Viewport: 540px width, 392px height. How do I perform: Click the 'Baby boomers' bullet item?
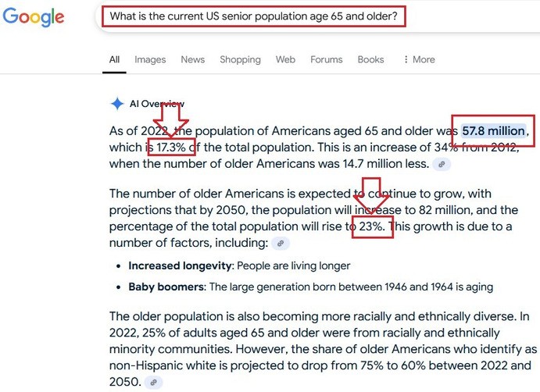pos(311,287)
